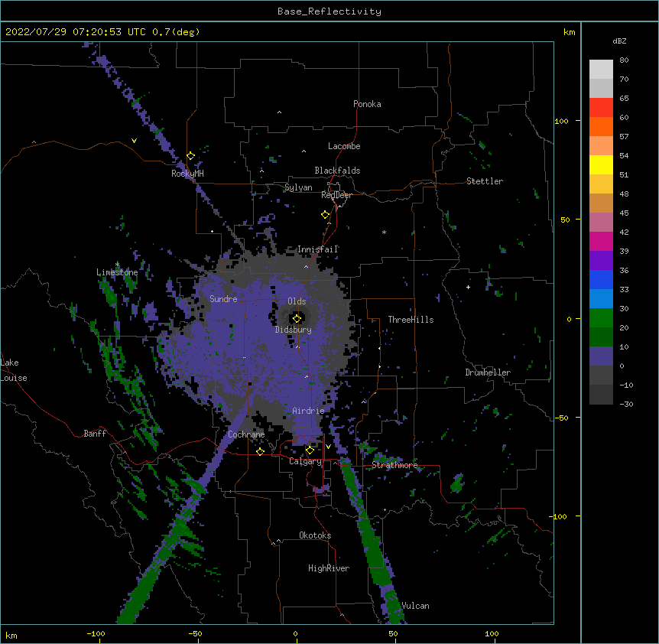Click the radar site diamond between Olds and Didsbury
Viewport: 659px width, 644px height.
pyautogui.click(x=297, y=318)
